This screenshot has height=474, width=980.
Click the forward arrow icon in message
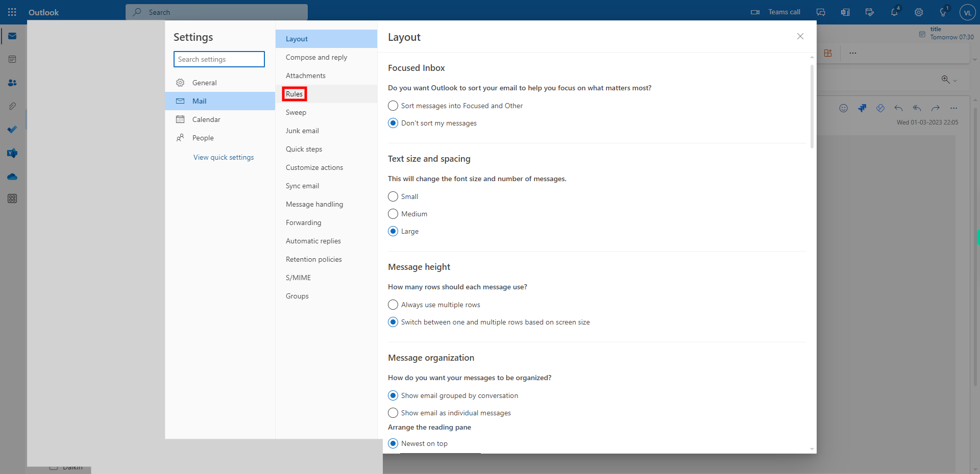(936, 108)
